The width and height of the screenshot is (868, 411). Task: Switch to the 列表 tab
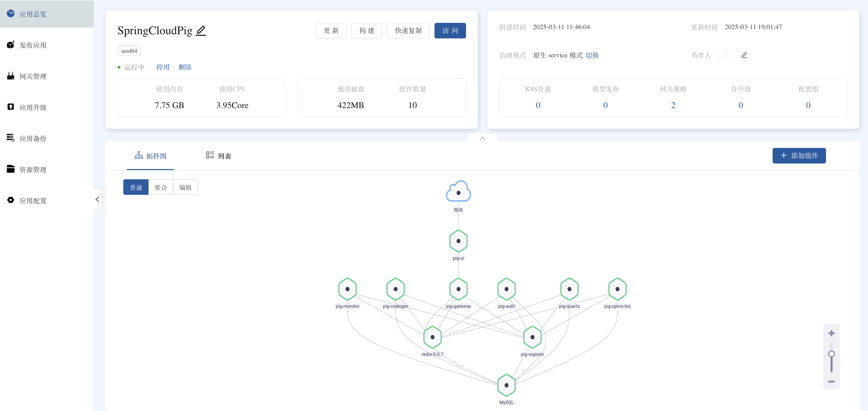pyautogui.click(x=218, y=156)
